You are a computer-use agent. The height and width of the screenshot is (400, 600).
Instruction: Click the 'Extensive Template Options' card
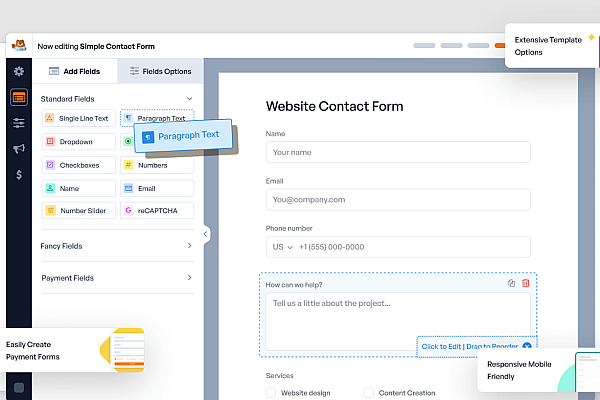[x=552, y=46]
